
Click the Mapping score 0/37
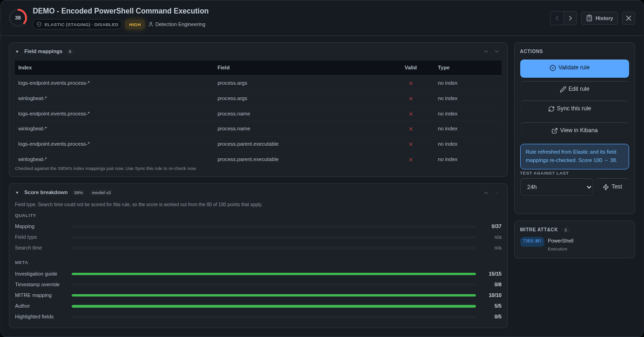click(496, 226)
